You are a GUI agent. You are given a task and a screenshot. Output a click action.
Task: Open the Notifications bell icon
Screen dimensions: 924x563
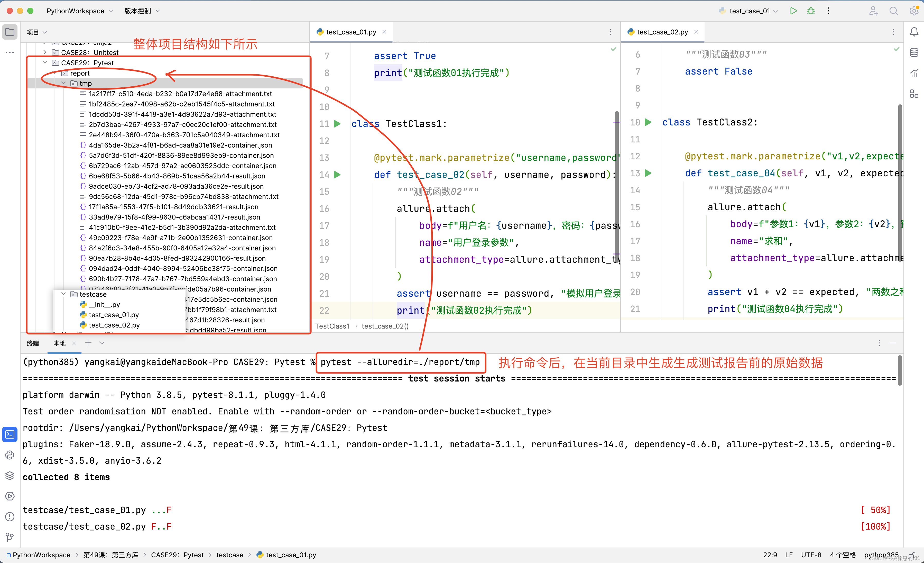pyautogui.click(x=914, y=32)
